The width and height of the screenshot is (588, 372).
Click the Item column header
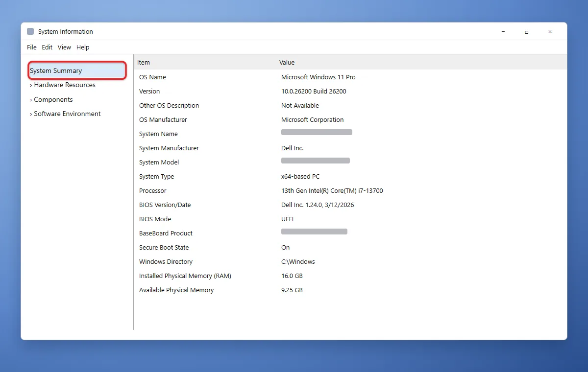click(144, 63)
